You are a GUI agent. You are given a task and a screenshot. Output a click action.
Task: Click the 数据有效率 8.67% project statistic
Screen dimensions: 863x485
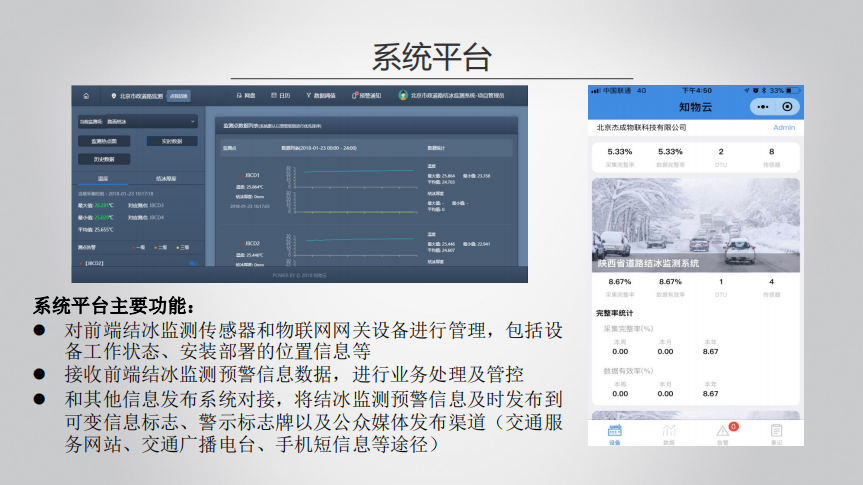670,287
